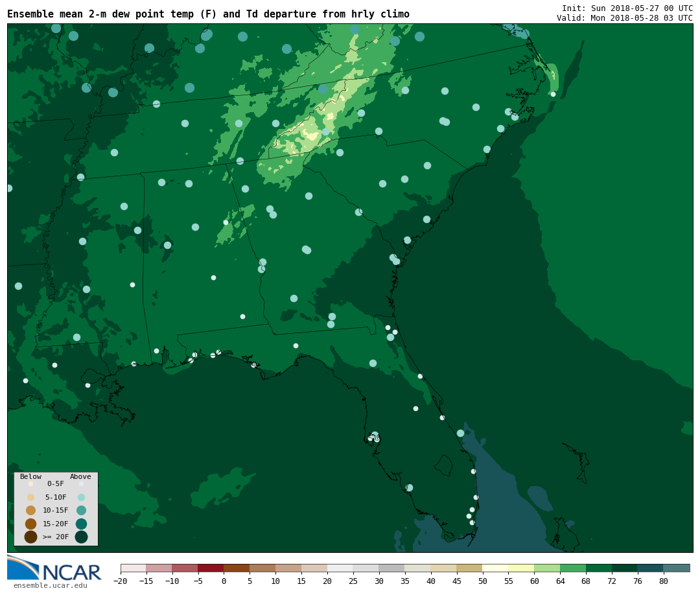Click the Below 5-10F tan legend circle
700x593 pixels.
(31, 498)
